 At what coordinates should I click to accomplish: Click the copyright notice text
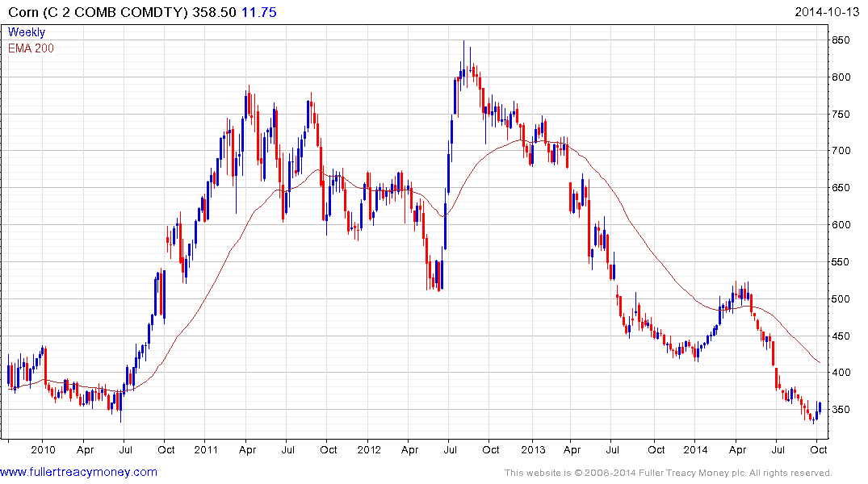click(669, 473)
